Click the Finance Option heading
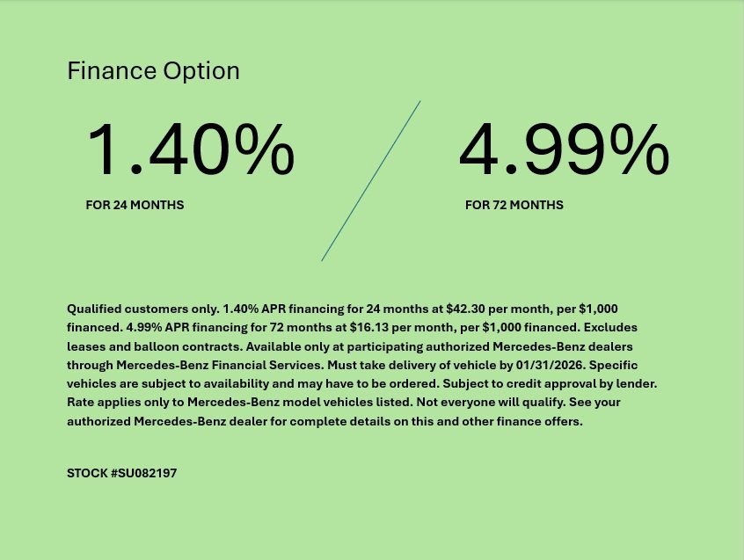744x560 pixels. 153,71
